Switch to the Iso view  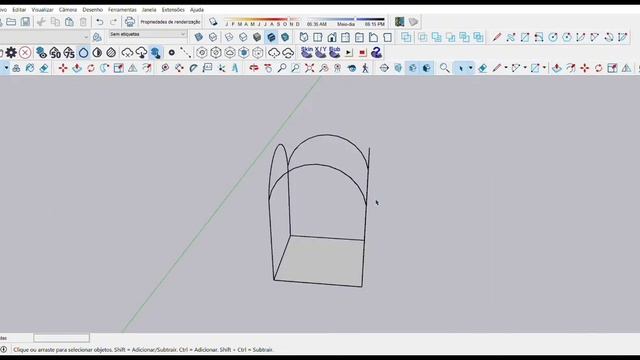click(303, 37)
